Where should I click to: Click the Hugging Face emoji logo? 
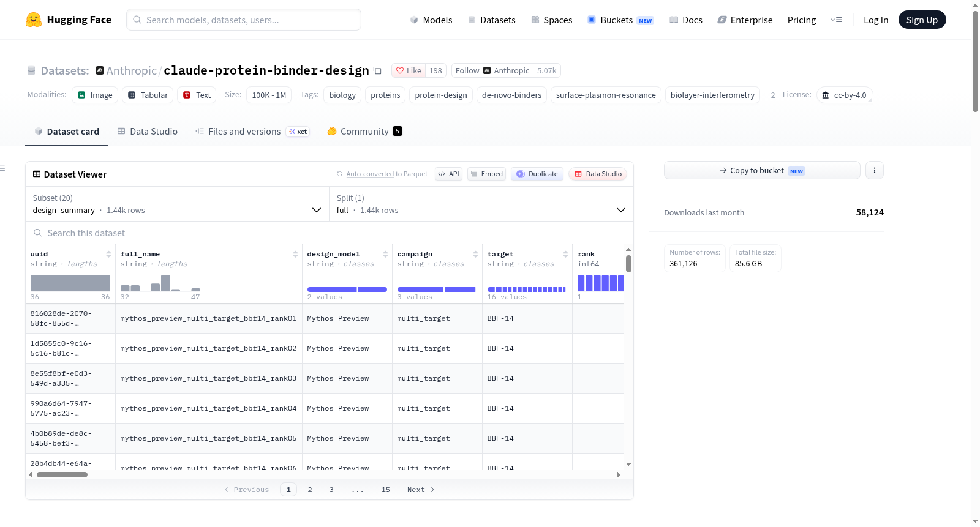(x=34, y=20)
